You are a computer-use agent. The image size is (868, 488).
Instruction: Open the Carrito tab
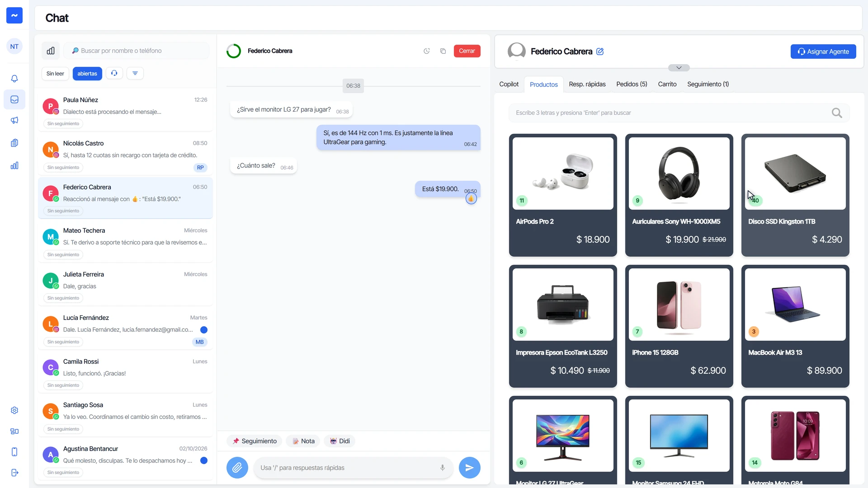667,84
